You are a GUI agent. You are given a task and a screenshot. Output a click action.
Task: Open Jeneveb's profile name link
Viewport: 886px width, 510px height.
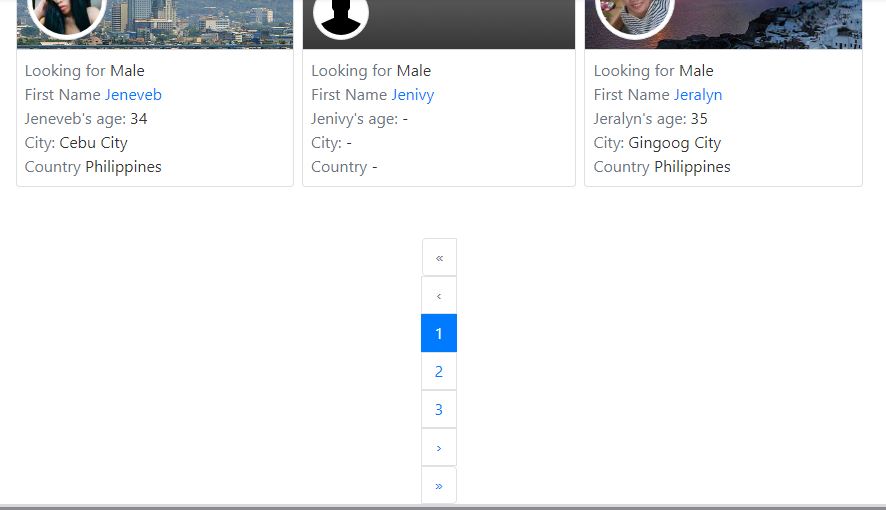pyautogui.click(x=133, y=94)
